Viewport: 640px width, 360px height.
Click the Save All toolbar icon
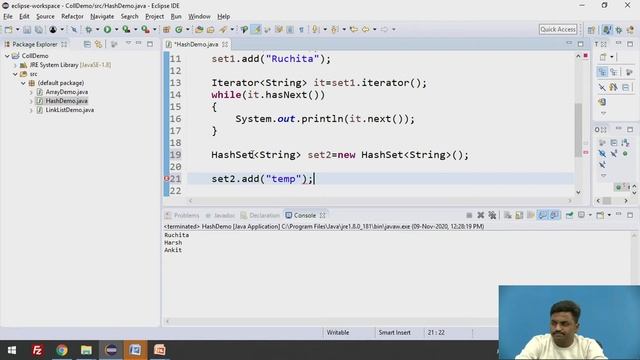pyautogui.click(x=39, y=29)
